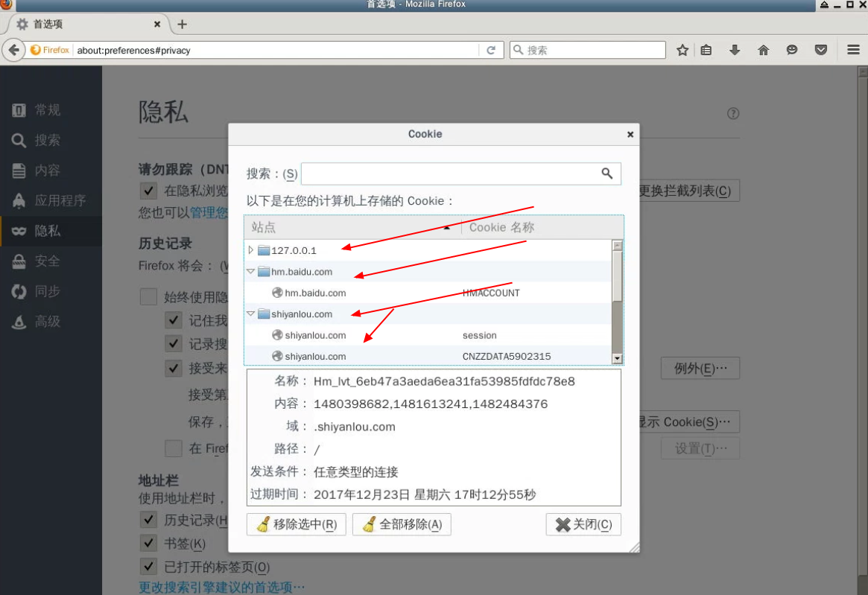The width and height of the screenshot is (868, 595).
Task: Collapse the hm.baidu.com folder
Action: (251, 272)
